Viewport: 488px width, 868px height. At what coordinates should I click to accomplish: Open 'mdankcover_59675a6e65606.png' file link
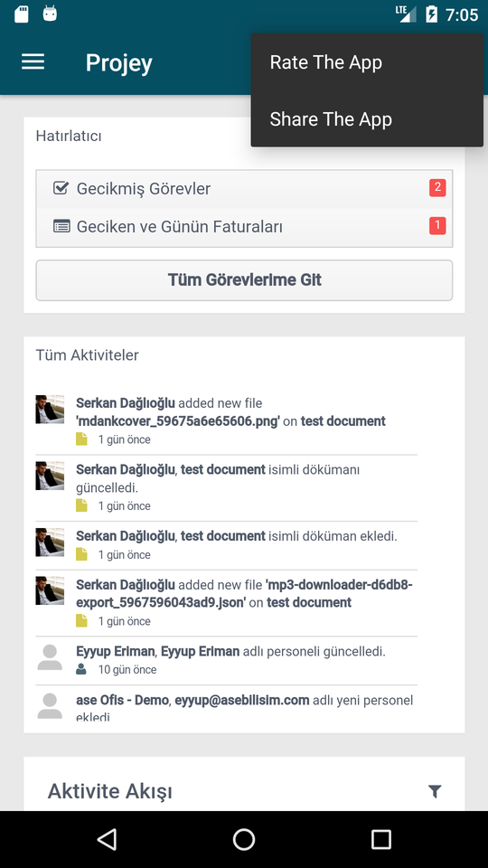(x=178, y=421)
